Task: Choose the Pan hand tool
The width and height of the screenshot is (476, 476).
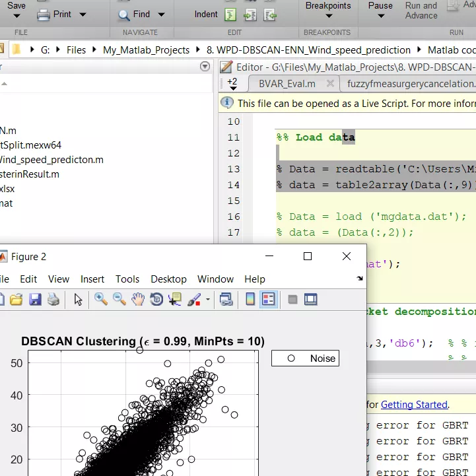Action: point(138,299)
